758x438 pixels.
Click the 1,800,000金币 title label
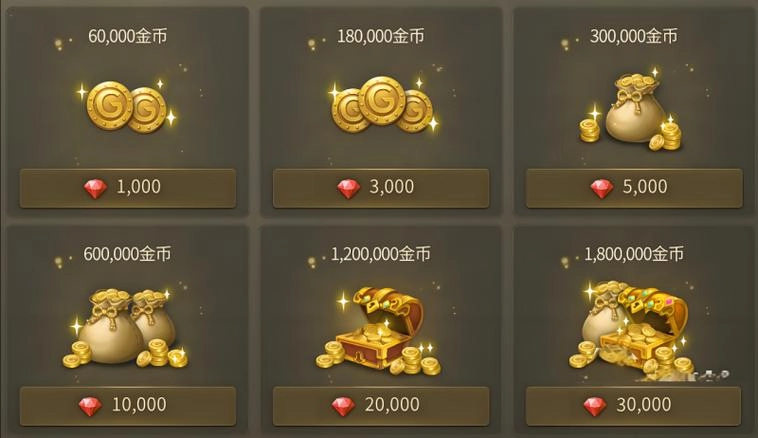634,254
